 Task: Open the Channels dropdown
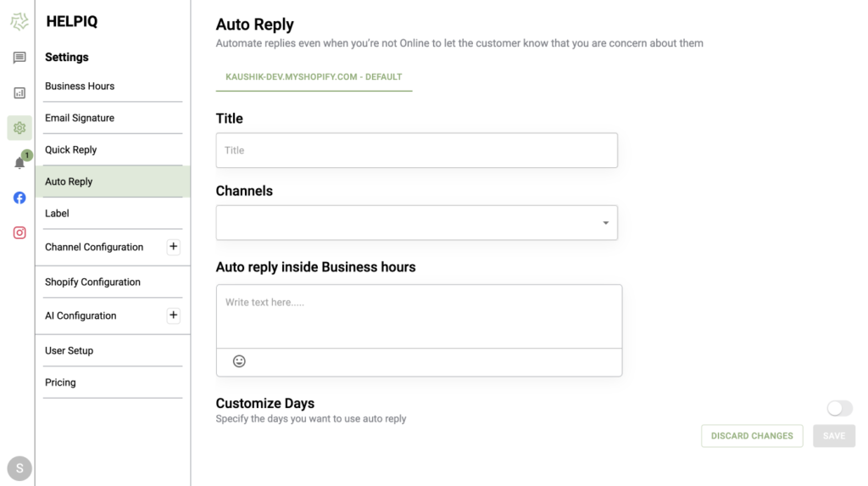417,223
